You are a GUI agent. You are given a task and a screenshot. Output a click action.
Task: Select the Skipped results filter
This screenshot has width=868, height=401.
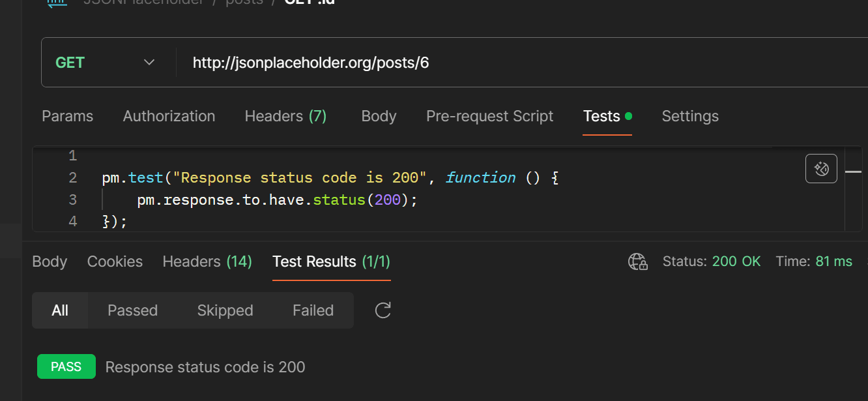point(225,310)
